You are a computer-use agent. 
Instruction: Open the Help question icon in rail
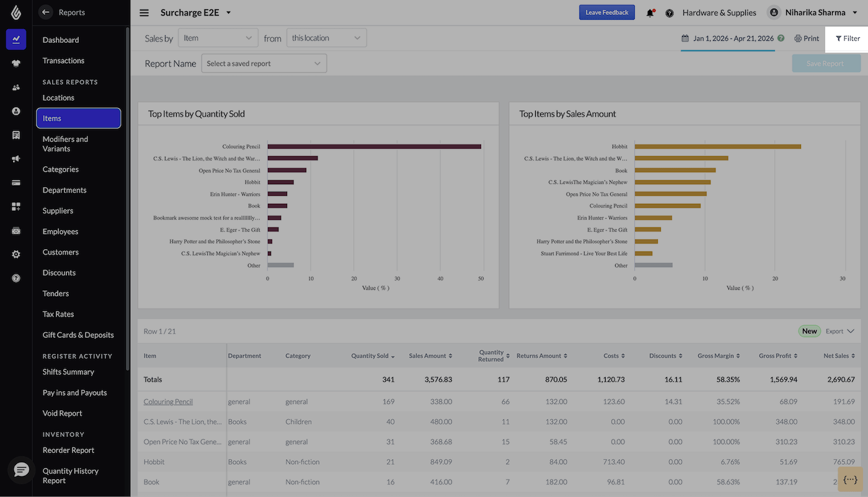coord(16,278)
